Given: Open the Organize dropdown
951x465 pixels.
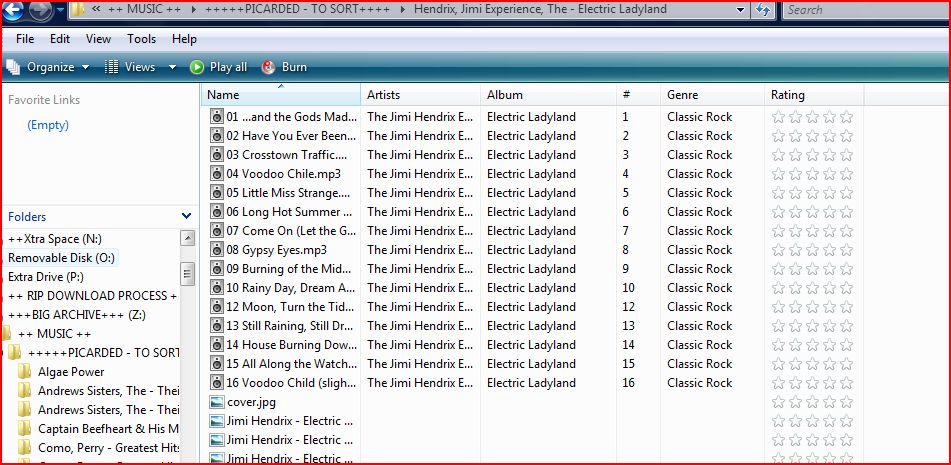Looking at the screenshot, I should [48, 67].
